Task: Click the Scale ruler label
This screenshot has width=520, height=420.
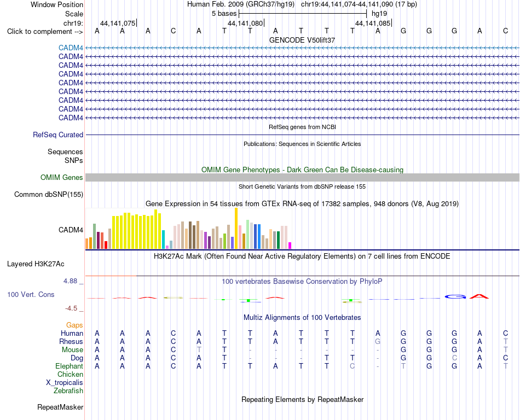Action: [74, 14]
